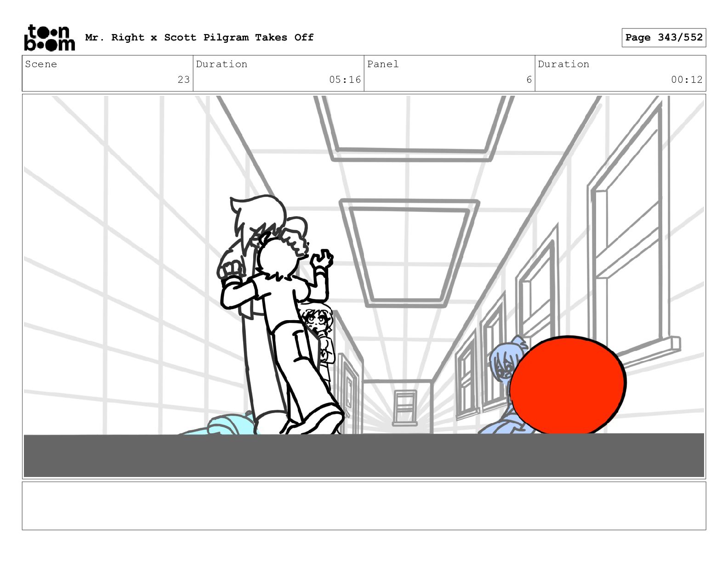Click the panel number '6'

coord(529,80)
